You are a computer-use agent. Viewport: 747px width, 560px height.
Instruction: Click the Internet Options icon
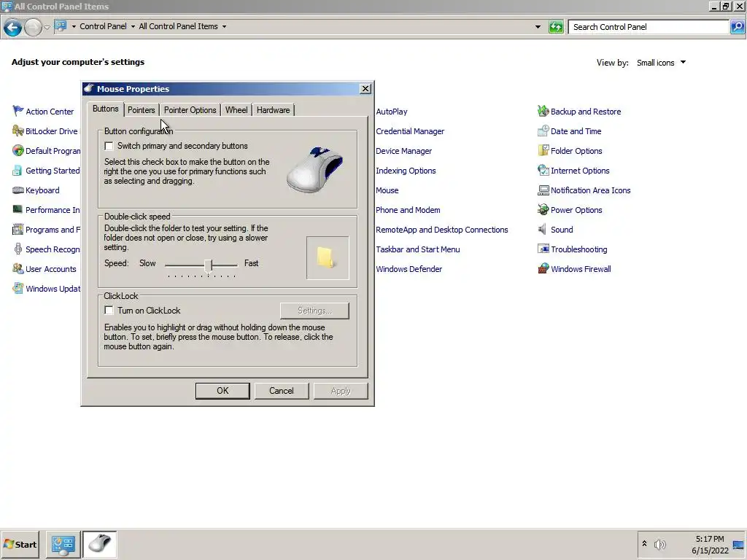[x=543, y=171]
